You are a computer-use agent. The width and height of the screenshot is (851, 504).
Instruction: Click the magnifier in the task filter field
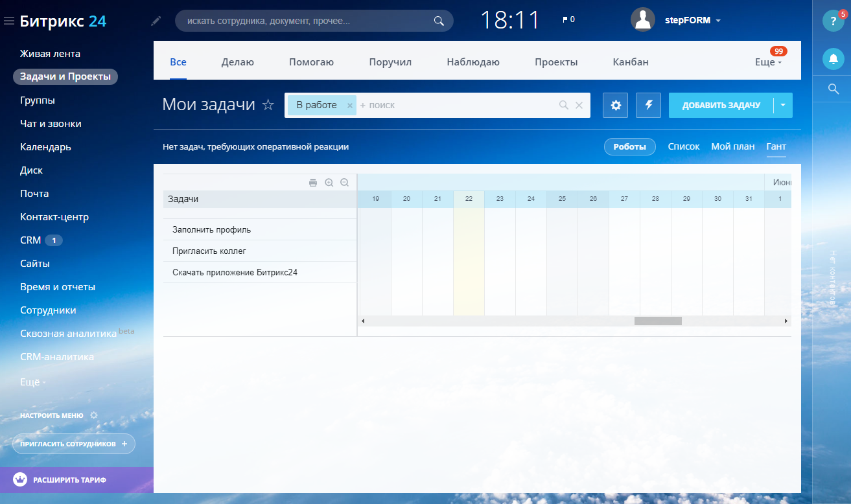click(x=563, y=105)
